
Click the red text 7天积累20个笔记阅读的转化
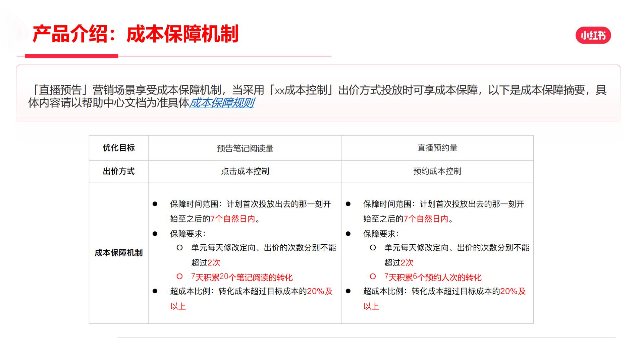click(x=242, y=277)
